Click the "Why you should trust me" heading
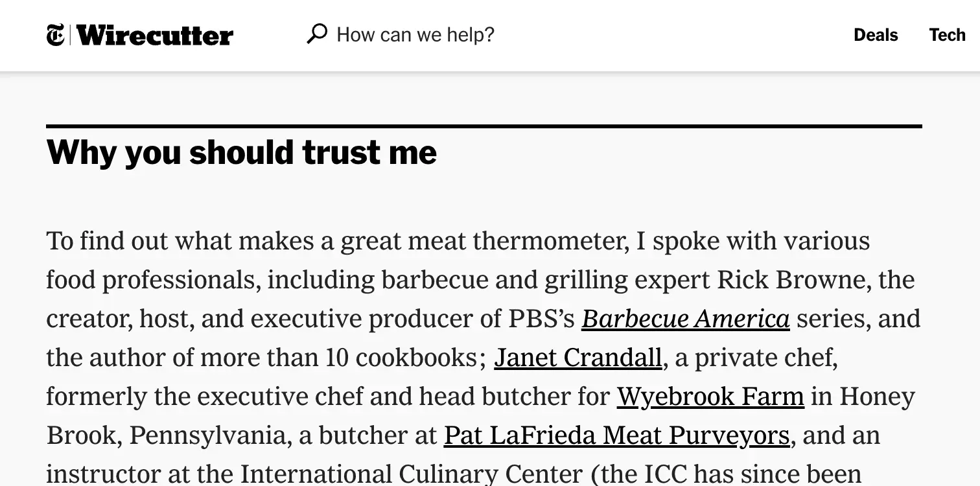Screen dimensions: 980x486 [242, 153]
